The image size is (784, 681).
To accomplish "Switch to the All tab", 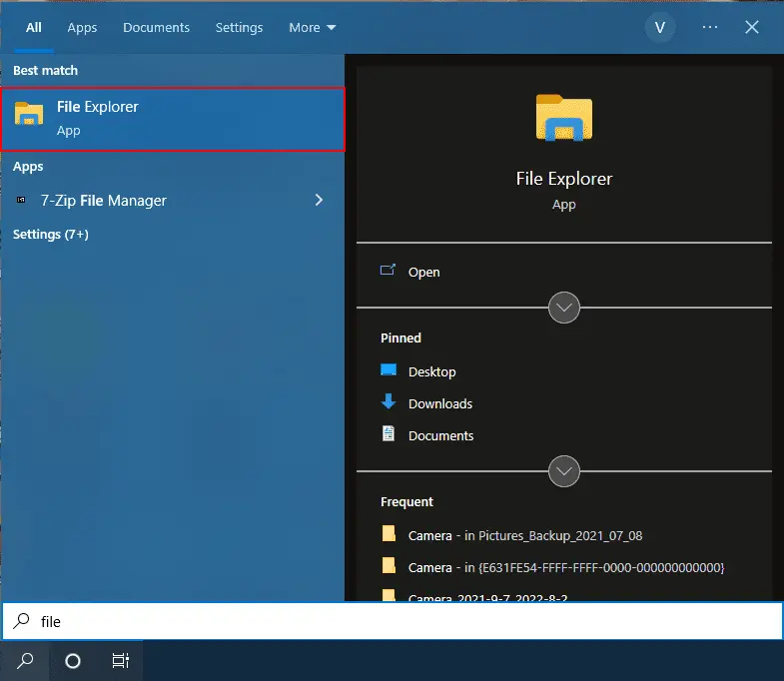I will point(34,28).
